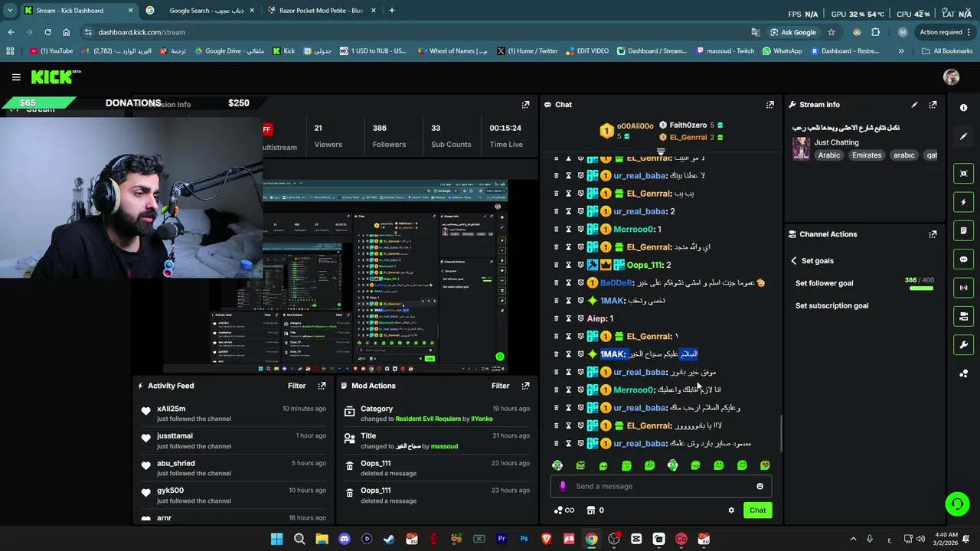The width and height of the screenshot is (980, 551).
Task: Open a new browser tab with plus button
Action: tap(391, 11)
